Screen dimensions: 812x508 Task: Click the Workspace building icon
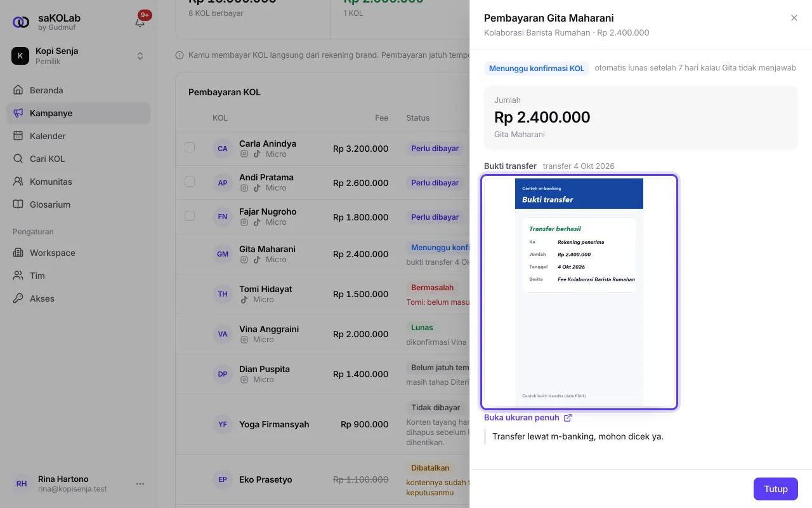[x=18, y=253]
